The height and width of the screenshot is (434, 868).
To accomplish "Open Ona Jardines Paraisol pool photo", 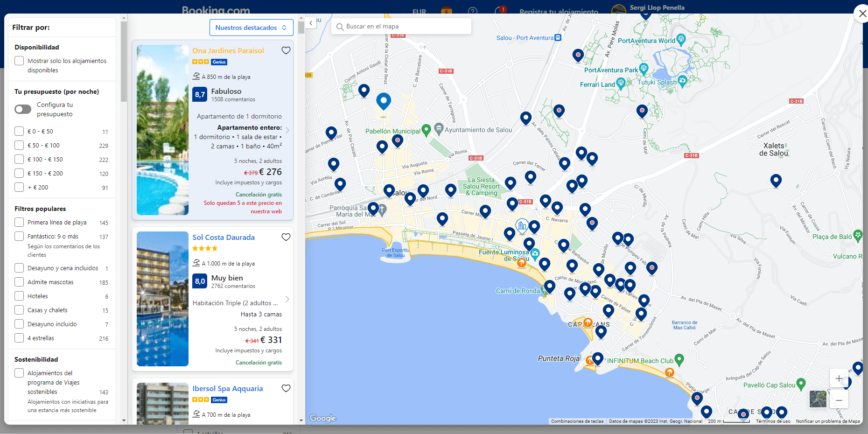I will [162, 130].
